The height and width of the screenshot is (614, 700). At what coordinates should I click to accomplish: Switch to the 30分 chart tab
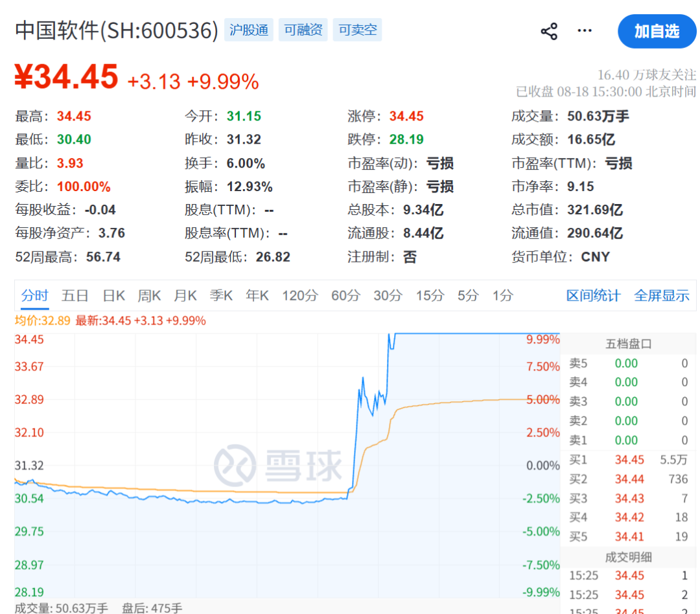388,295
